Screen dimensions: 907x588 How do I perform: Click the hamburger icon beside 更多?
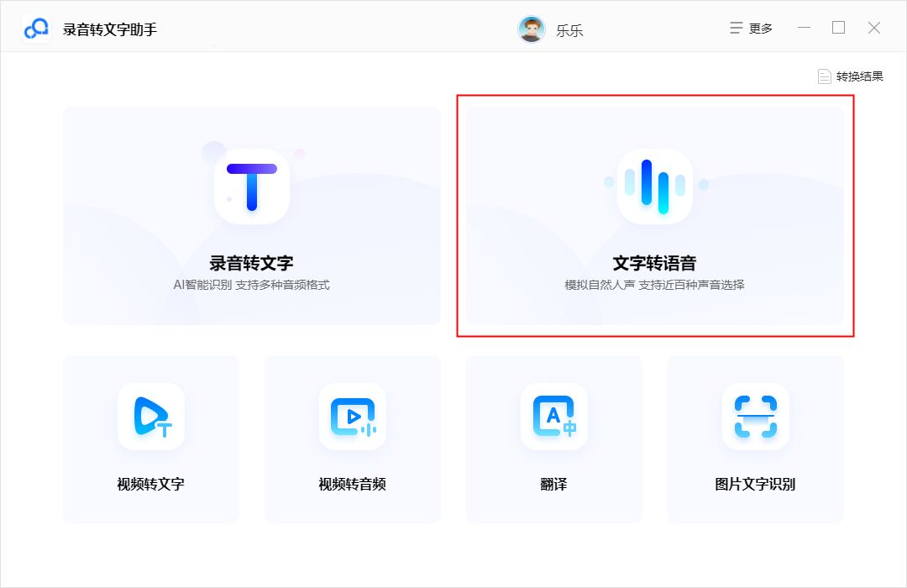pos(736,29)
